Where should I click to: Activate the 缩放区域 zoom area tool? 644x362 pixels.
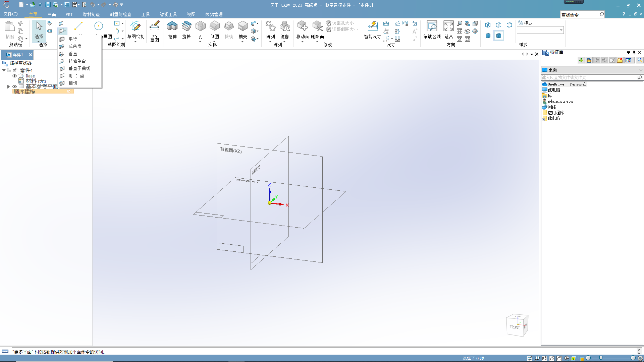tap(432, 30)
